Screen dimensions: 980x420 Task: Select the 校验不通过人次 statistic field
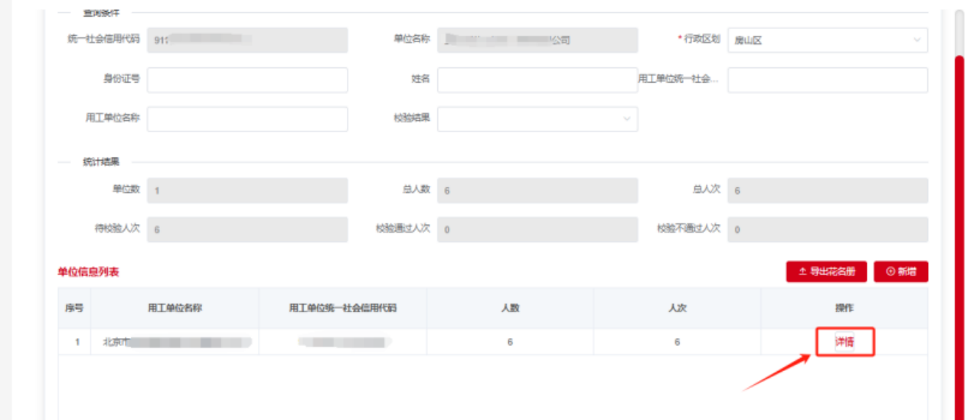[x=827, y=230]
